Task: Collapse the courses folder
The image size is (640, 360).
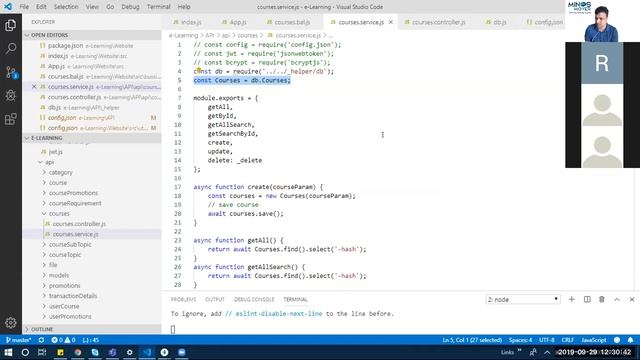Action: point(59,213)
